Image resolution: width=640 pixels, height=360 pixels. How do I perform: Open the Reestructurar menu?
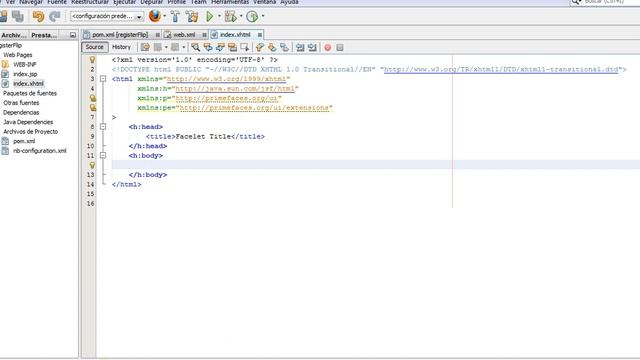[x=90, y=2]
